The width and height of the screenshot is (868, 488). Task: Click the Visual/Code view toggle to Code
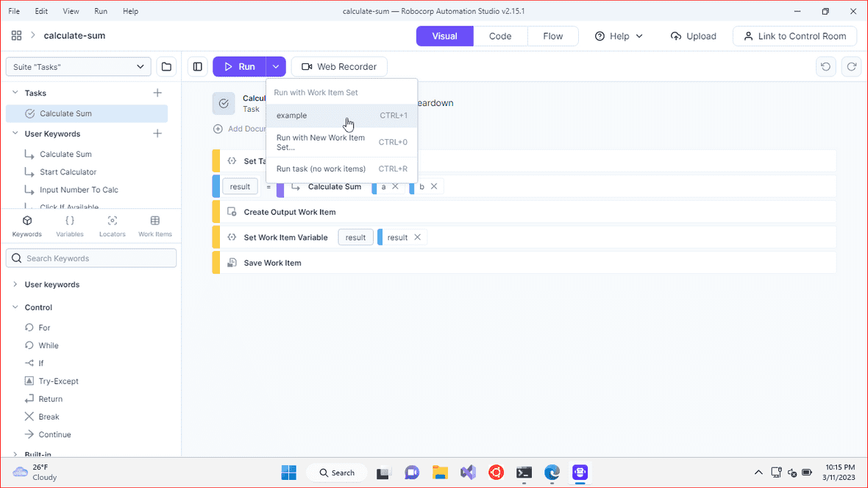(x=499, y=35)
